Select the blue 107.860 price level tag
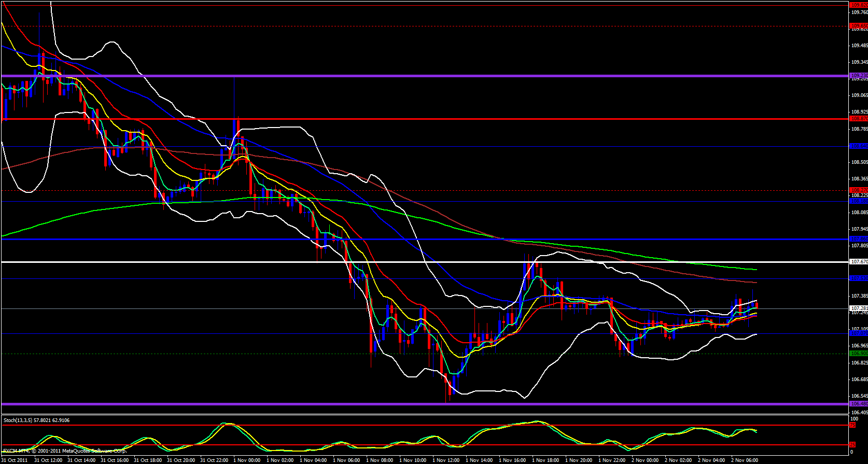This screenshot has width=868, height=464. (858, 239)
